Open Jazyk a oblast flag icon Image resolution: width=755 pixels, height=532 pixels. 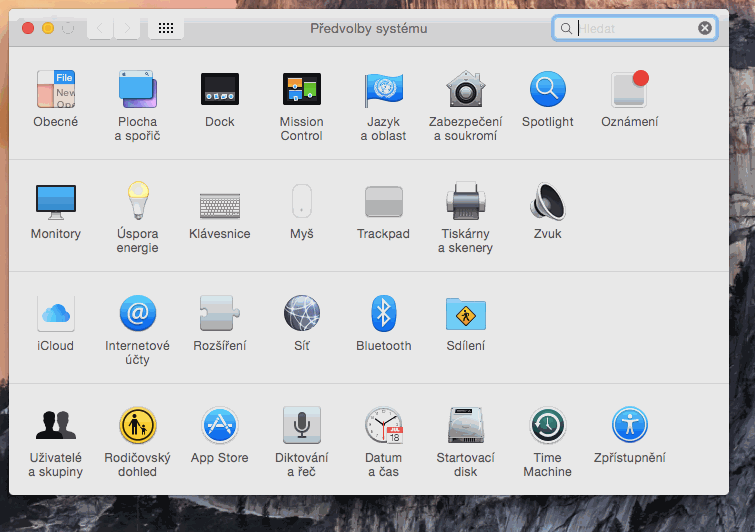(384, 90)
